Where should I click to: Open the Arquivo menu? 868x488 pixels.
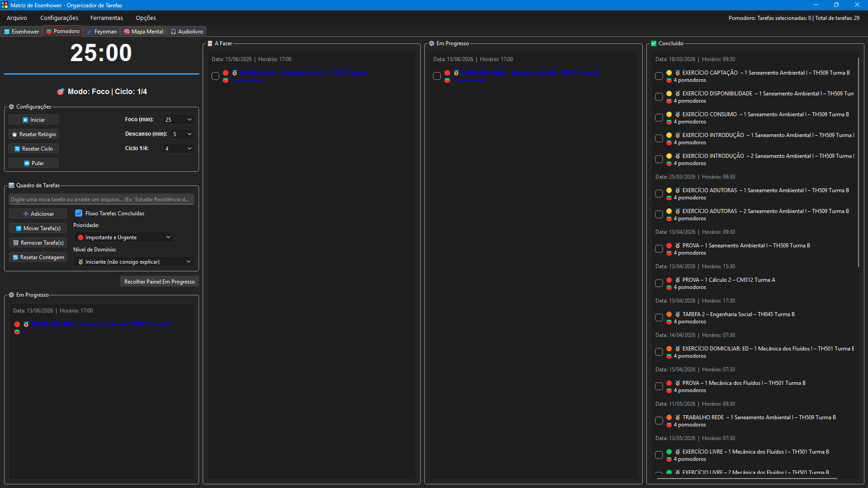click(x=17, y=18)
